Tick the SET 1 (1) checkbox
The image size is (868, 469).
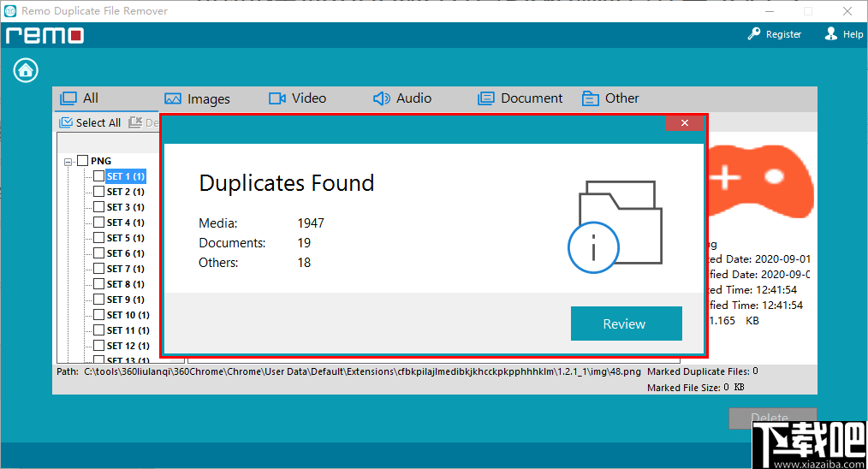[98, 176]
